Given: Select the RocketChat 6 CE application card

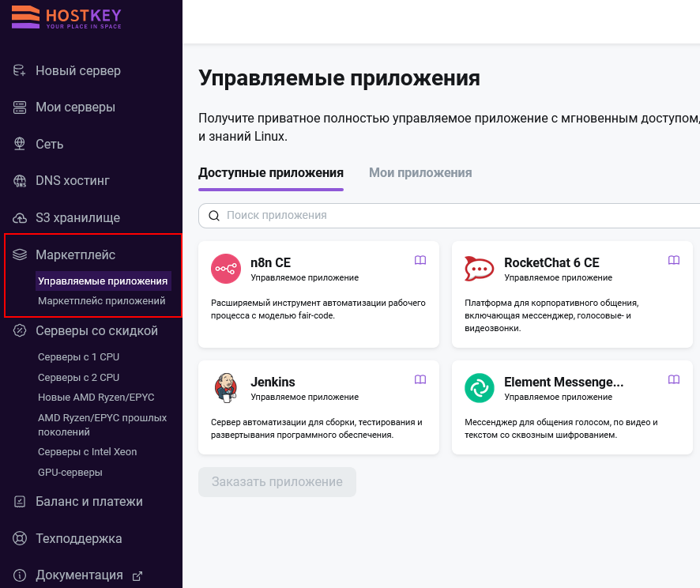Looking at the screenshot, I should pos(572,295).
